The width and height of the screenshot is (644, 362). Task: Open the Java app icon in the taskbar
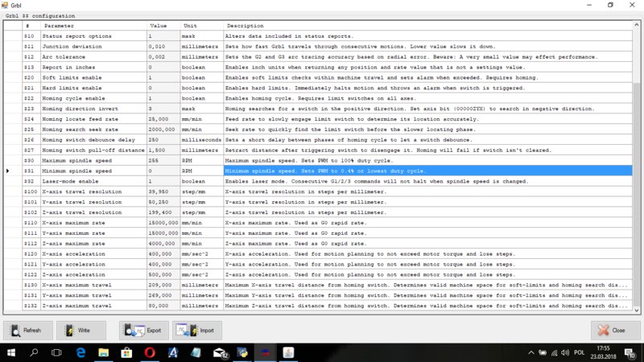288,352
